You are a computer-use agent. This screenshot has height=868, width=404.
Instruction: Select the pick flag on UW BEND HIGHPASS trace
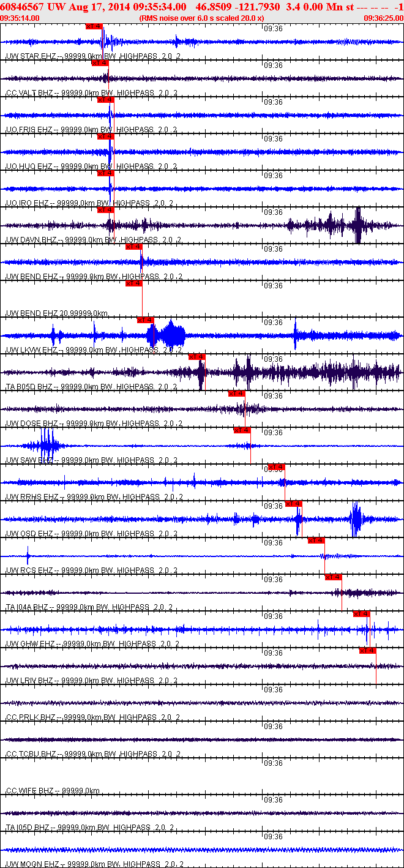click(134, 247)
